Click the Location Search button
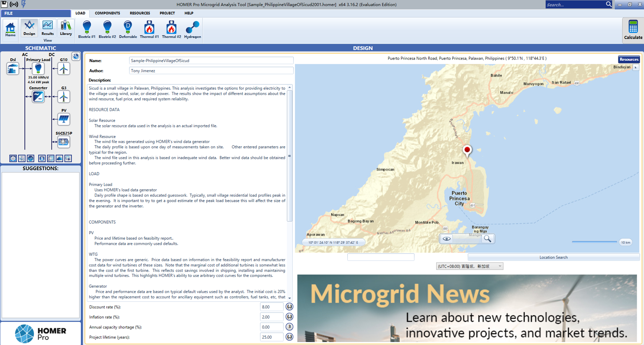This screenshot has height=345, width=644. click(x=554, y=257)
